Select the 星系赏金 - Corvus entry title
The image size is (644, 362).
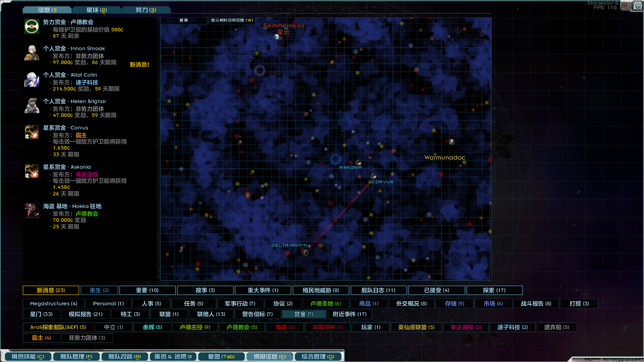pyautogui.click(x=66, y=128)
